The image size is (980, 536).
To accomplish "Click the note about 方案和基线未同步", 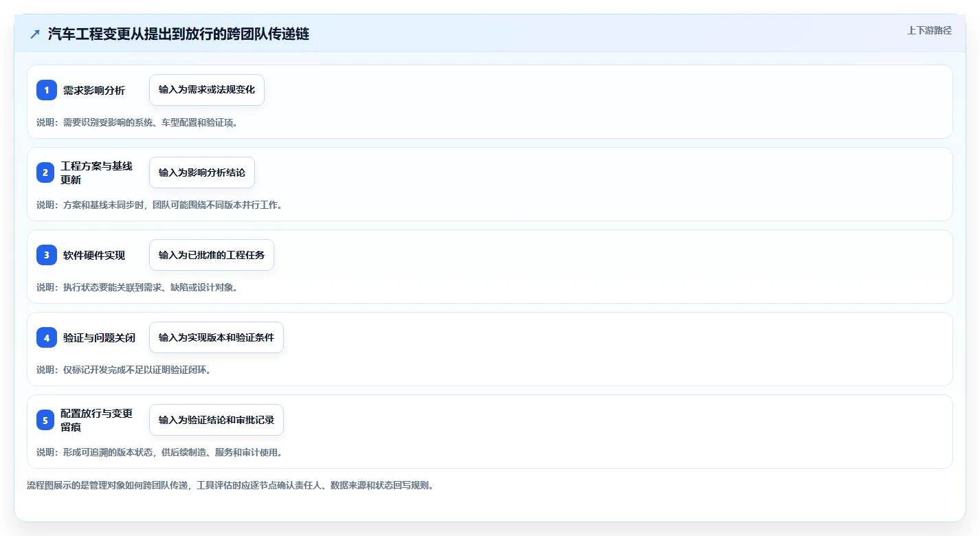I will pyautogui.click(x=159, y=205).
